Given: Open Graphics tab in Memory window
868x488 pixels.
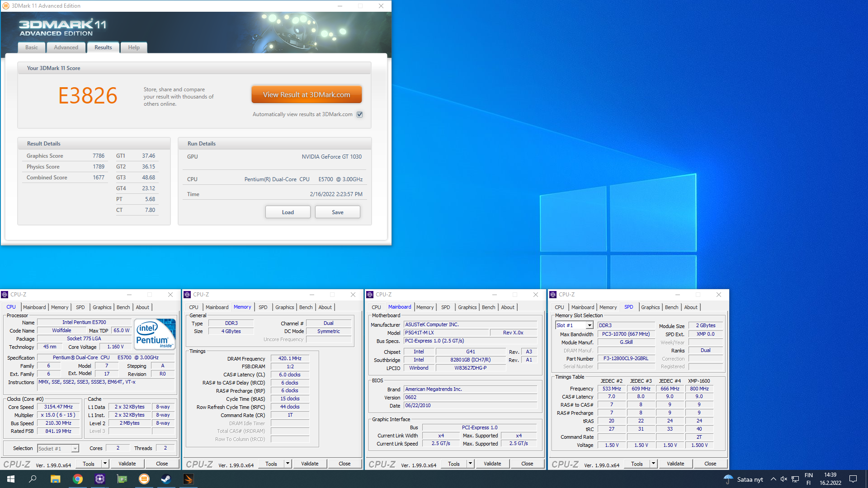Looking at the screenshot, I should point(284,307).
